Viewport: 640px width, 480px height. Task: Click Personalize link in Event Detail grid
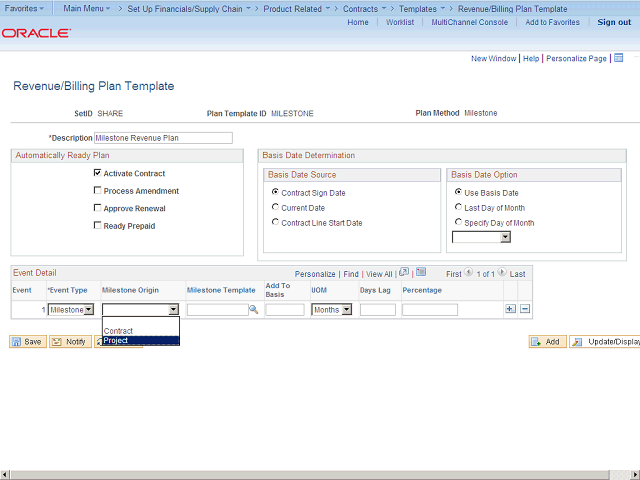315,274
